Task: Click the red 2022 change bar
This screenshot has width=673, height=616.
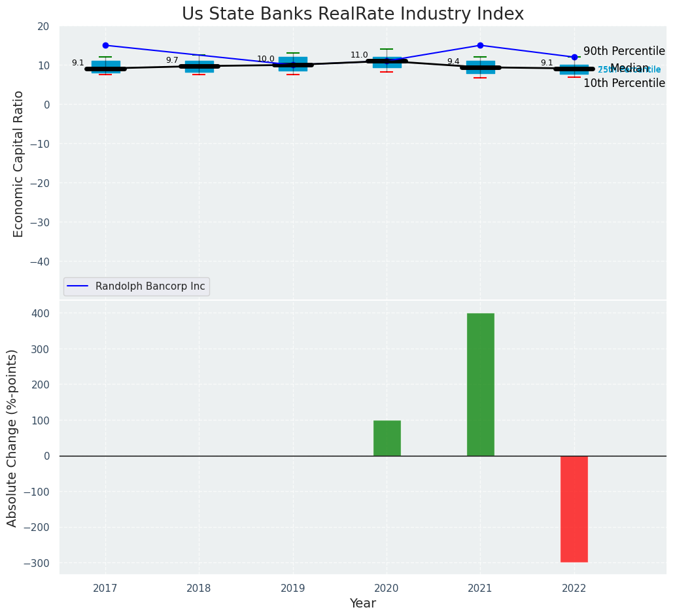Action: (x=574, y=508)
